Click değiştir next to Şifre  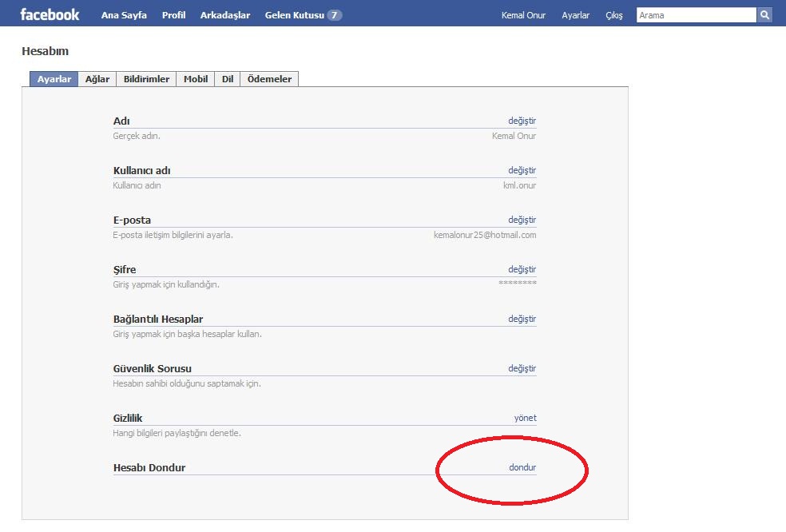point(522,269)
